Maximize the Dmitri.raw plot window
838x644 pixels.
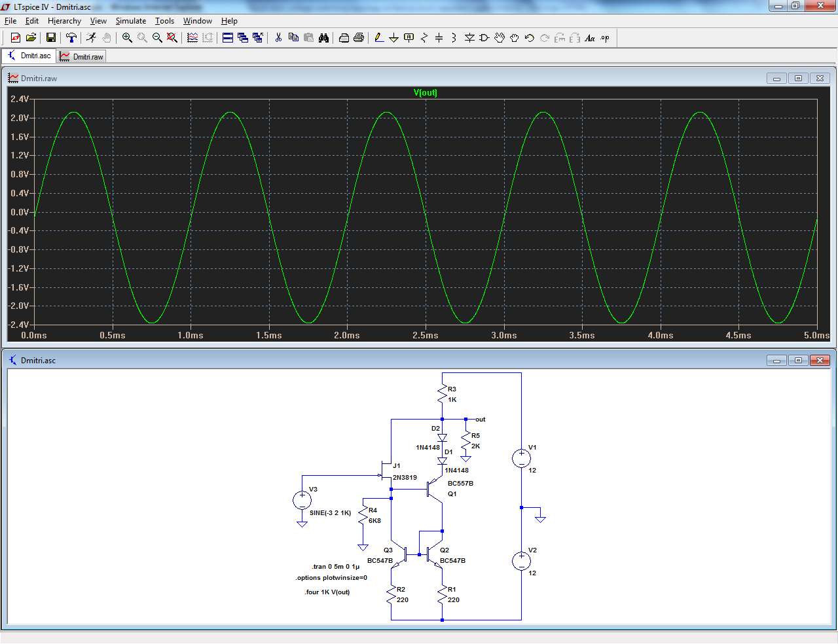pos(798,78)
